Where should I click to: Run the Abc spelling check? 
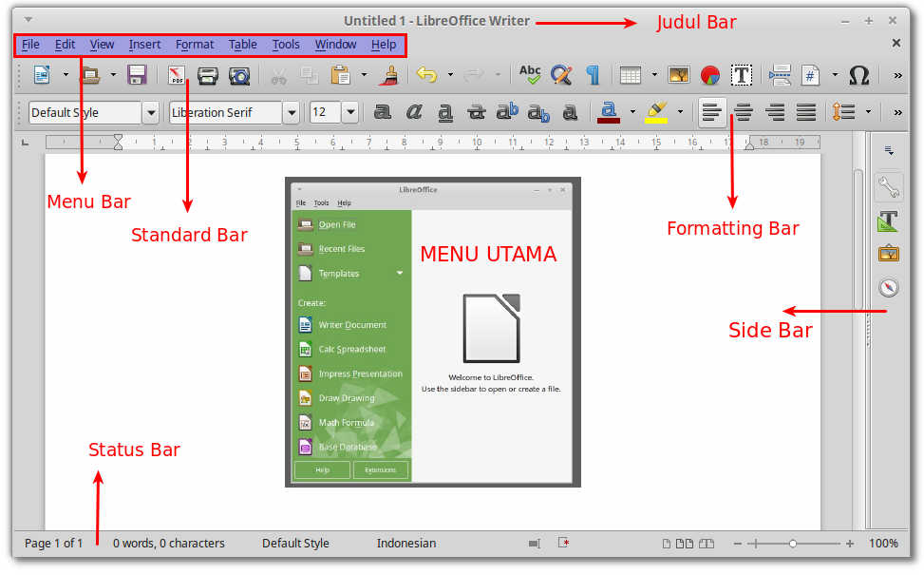tap(530, 75)
